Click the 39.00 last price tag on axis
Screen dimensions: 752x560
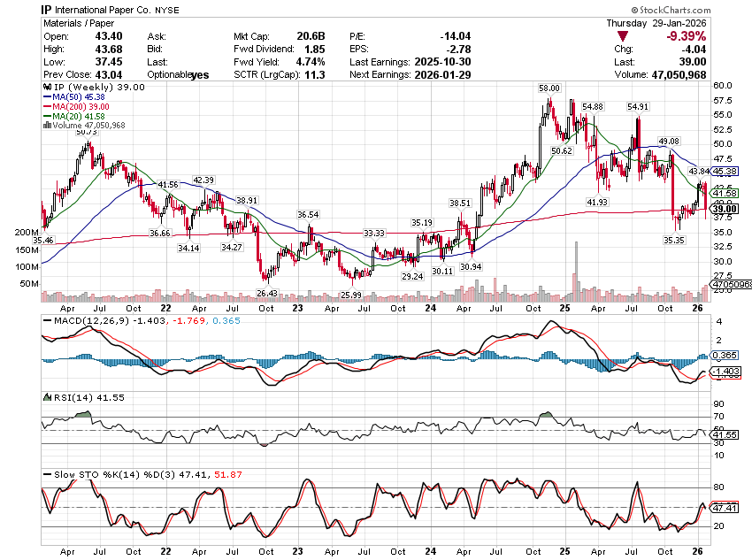(x=725, y=209)
